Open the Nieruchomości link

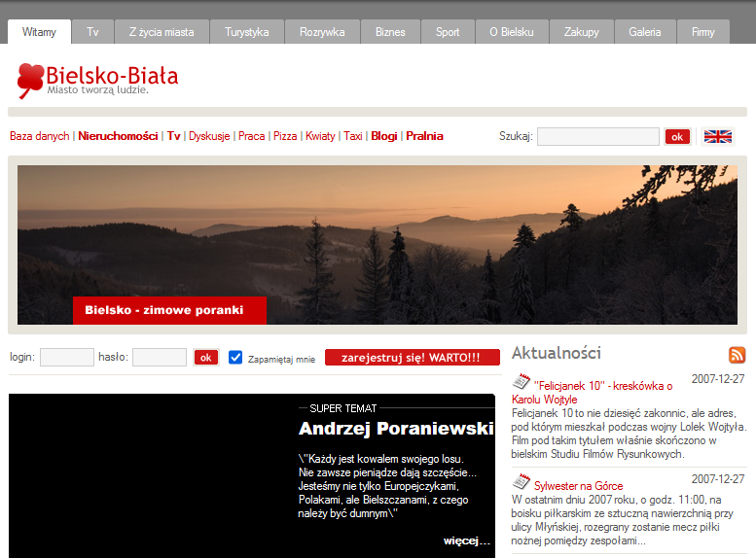[x=118, y=136]
